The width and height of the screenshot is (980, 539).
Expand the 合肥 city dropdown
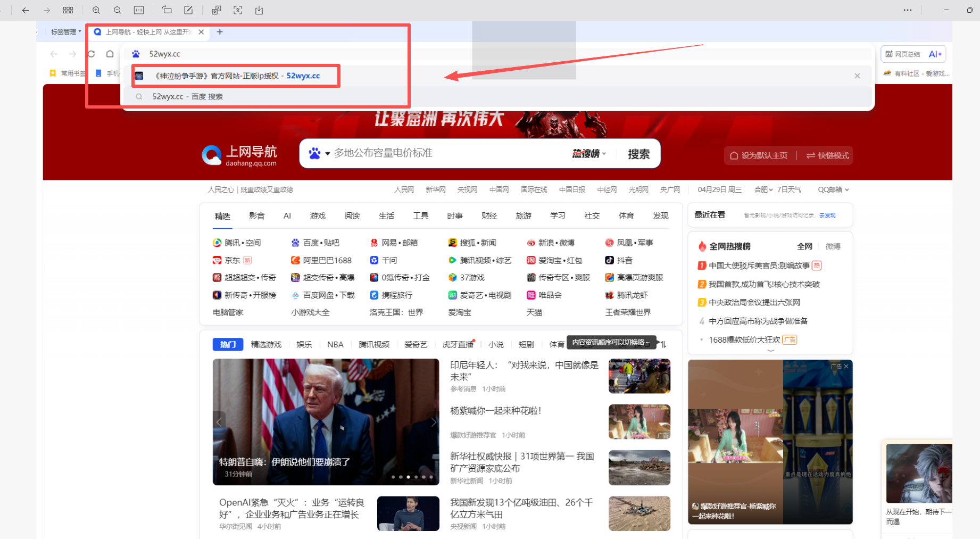(765, 189)
